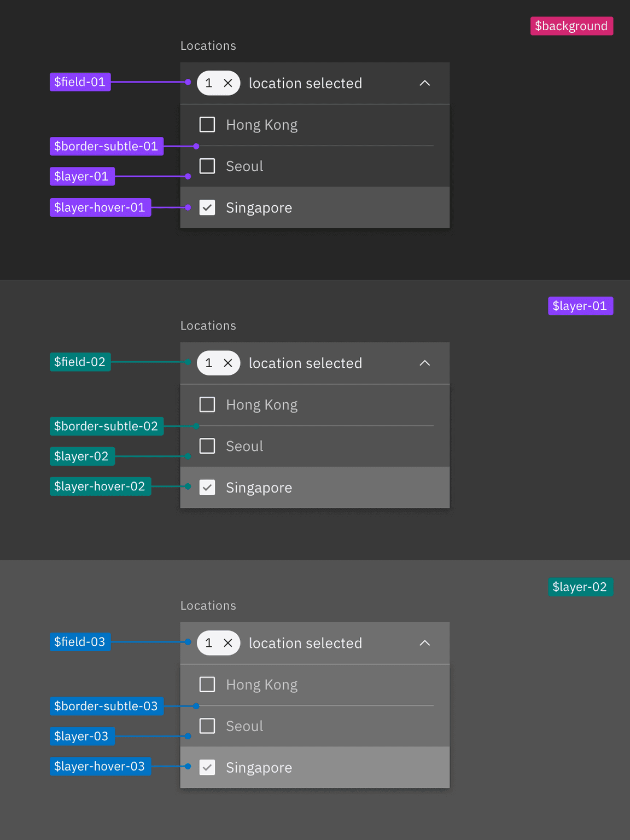630x840 pixels.
Task: Click the pink $background swatch label
Action: (x=571, y=26)
